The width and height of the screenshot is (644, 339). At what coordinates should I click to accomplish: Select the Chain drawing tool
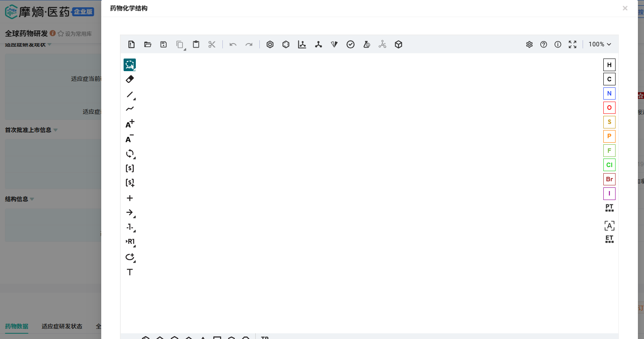[130, 109]
